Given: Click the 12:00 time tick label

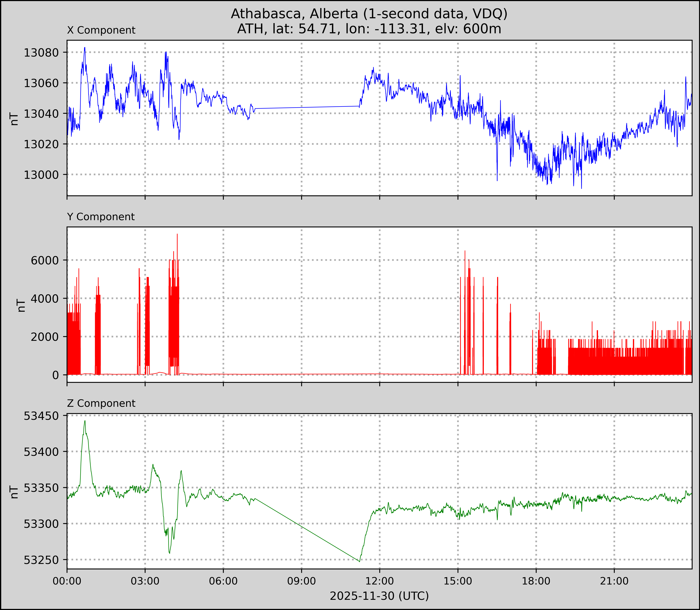Looking at the screenshot, I should 380,581.
